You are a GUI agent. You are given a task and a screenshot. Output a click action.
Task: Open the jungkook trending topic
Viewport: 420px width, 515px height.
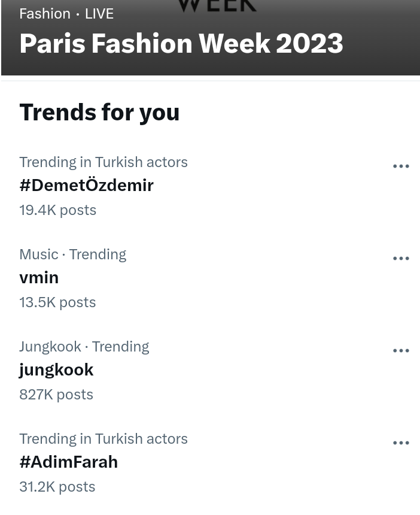pos(56,369)
